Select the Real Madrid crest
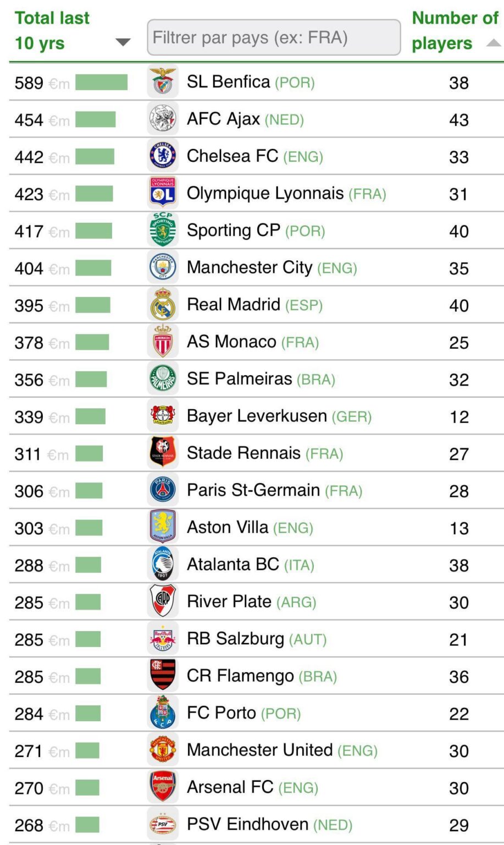This screenshot has height=845, width=504. [x=162, y=304]
